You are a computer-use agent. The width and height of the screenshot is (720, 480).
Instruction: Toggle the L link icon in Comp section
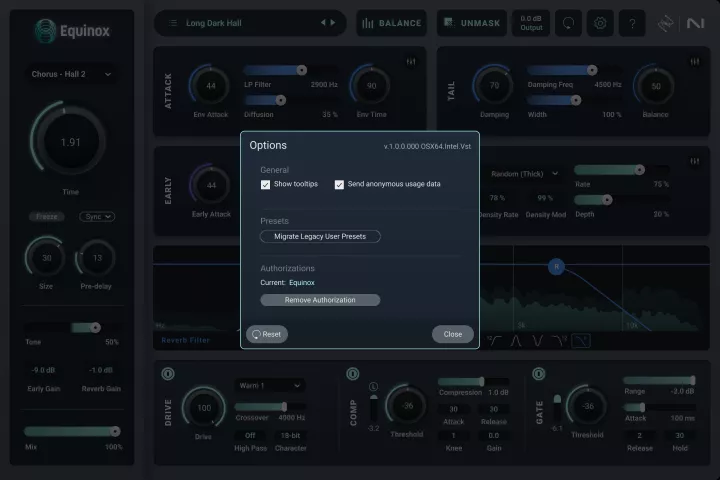pos(373,387)
